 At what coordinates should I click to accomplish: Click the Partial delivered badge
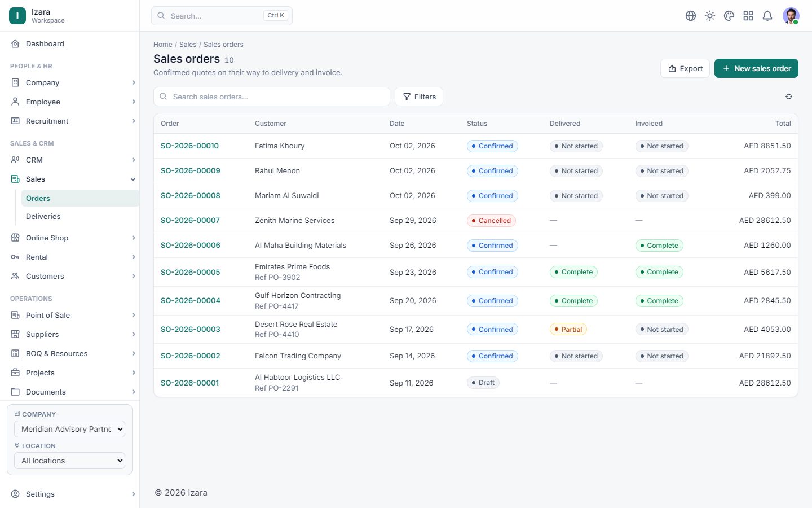point(568,330)
